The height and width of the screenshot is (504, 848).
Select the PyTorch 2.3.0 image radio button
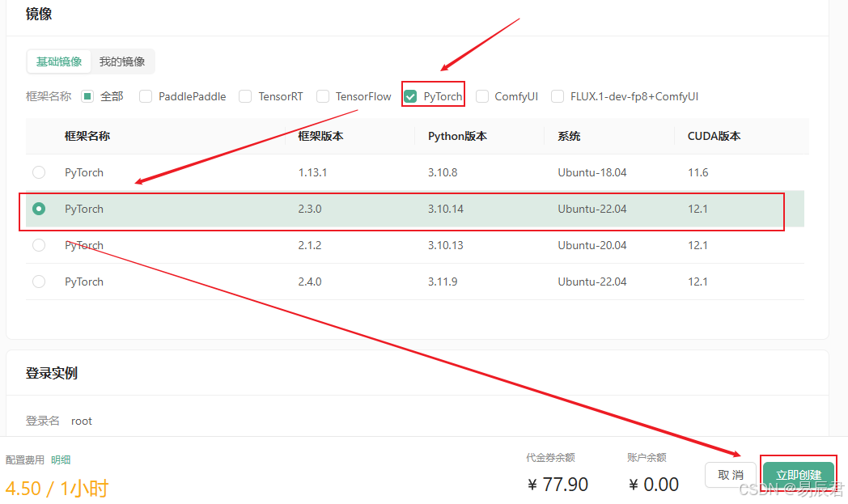point(39,209)
